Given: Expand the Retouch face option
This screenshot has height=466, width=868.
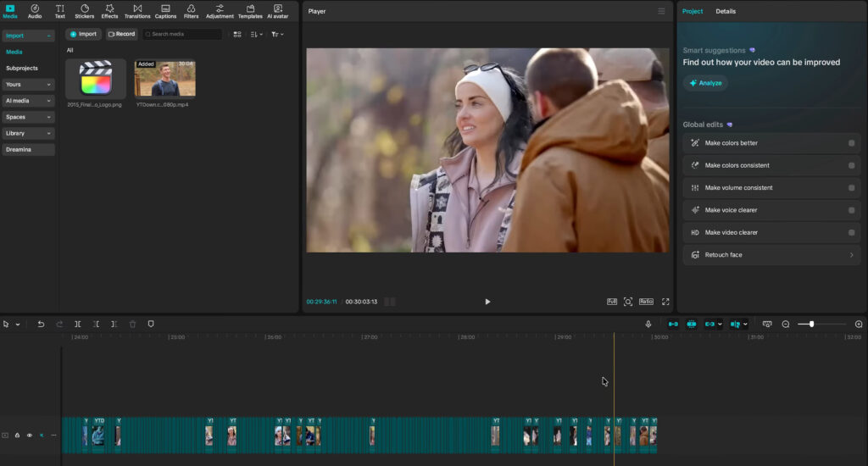Looking at the screenshot, I should (x=771, y=255).
